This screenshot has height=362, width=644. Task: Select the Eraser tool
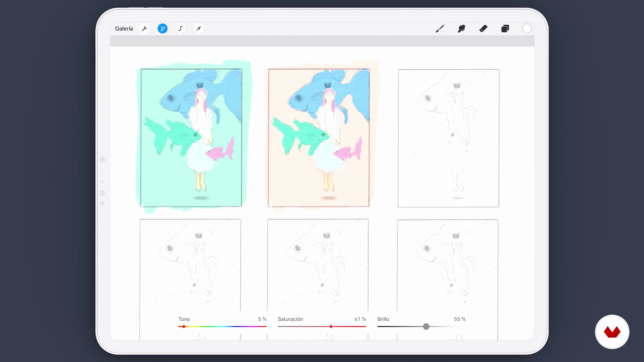483,29
